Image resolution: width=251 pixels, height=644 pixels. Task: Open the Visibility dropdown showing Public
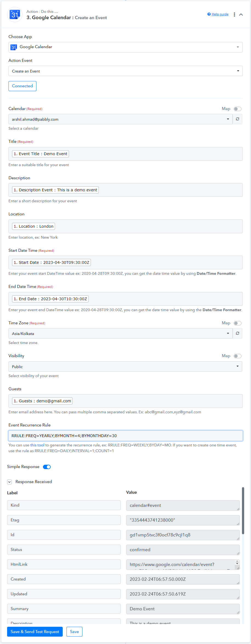click(125, 366)
